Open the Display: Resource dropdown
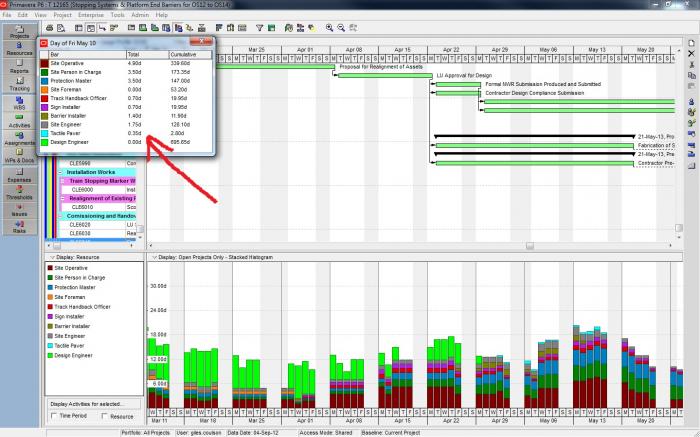 75,257
